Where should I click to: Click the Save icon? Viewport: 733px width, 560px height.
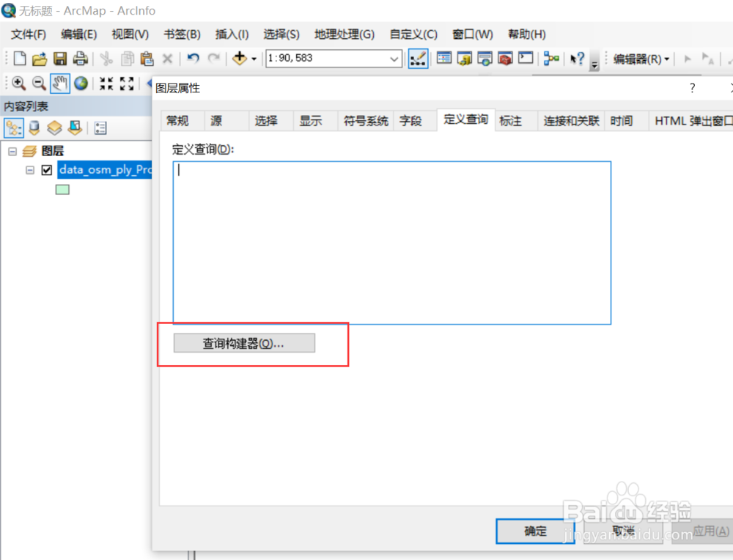click(x=61, y=59)
